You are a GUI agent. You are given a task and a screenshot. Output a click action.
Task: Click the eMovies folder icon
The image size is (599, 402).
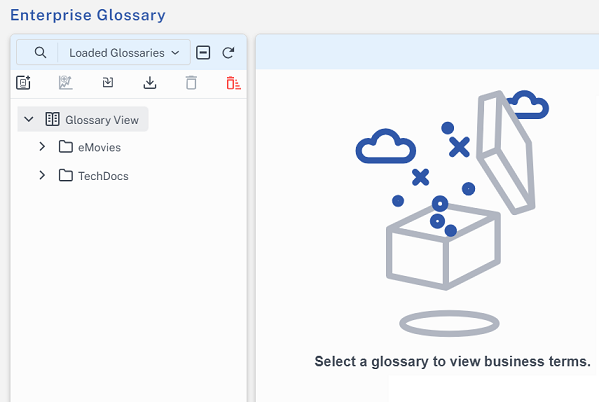[x=66, y=147]
